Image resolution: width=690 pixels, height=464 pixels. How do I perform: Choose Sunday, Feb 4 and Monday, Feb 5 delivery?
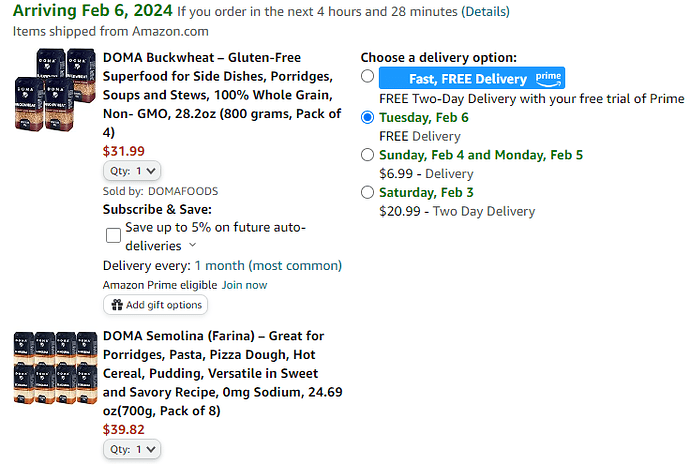coord(367,155)
